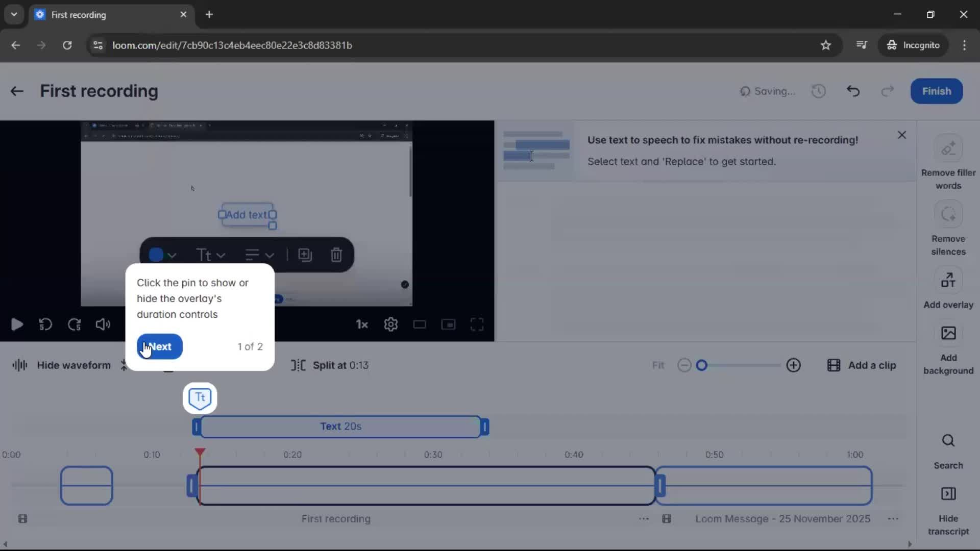Image resolution: width=980 pixels, height=551 pixels.
Task: Toggle fullscreen playback mode
Action: (x=477, y=324)
